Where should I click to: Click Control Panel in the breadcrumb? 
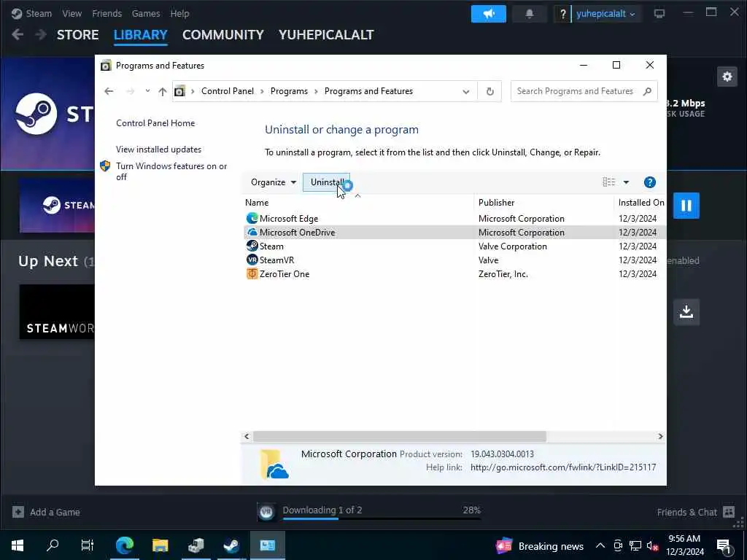pyautogui.click(x=228, y=91)
